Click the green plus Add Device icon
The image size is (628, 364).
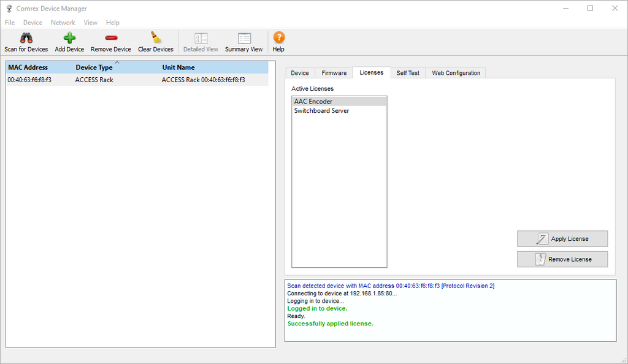pos(69,38)
